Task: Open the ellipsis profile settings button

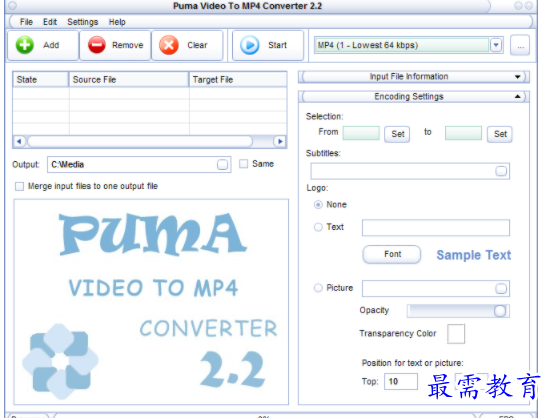Action: pyautogui.click(x=520, y=45)
